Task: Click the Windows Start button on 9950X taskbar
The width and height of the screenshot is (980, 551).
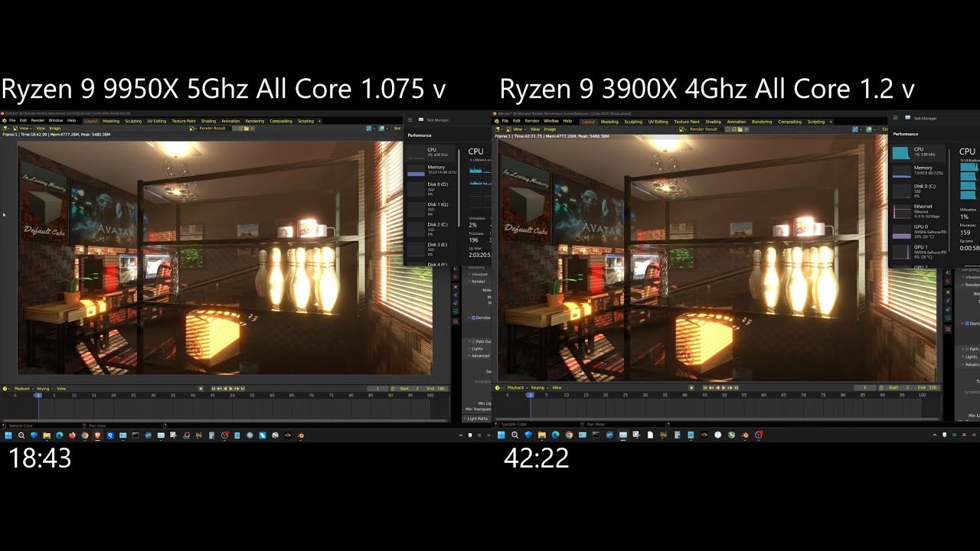Action: (8, 435)
